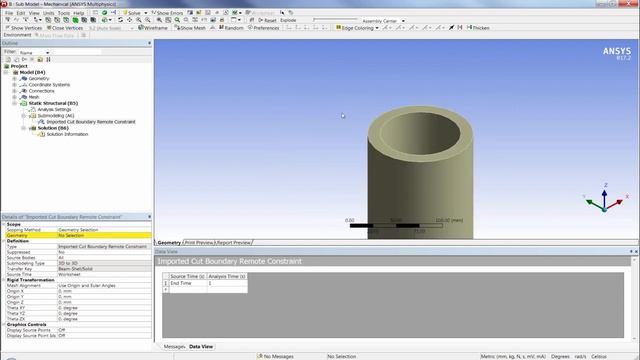Open the View menu
The height and width of the screenshot is (360, 640).
pos(34,13)
